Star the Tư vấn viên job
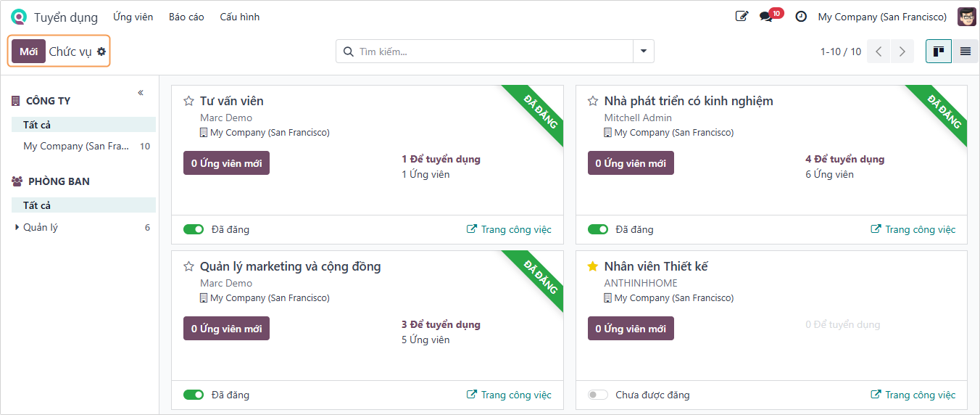980x415 pixels. [x=189, y=102]
